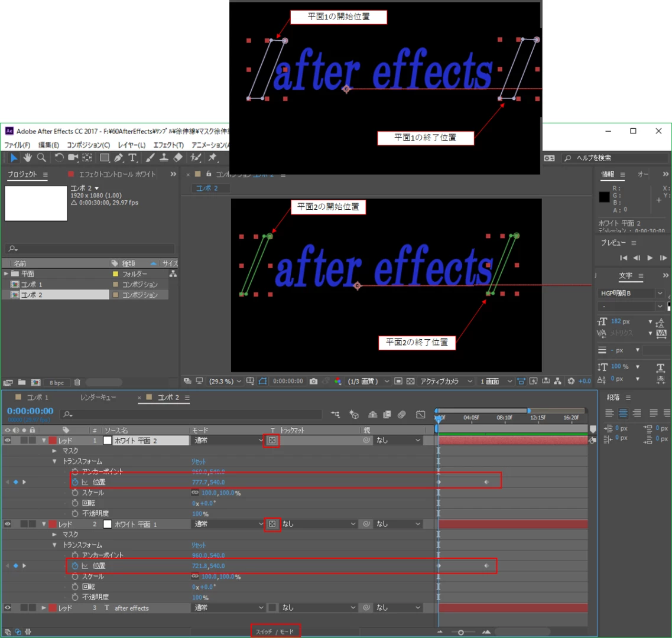Select the Clone Stamp tool

click(164, 158)
